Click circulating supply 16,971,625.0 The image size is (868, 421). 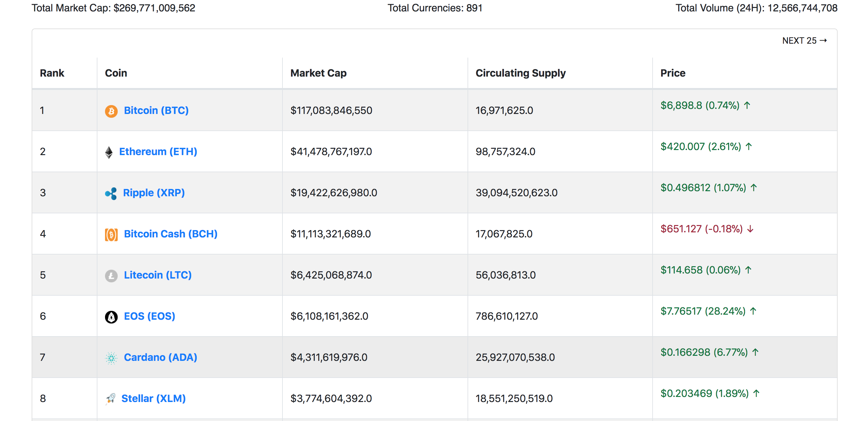click(504, 110)
